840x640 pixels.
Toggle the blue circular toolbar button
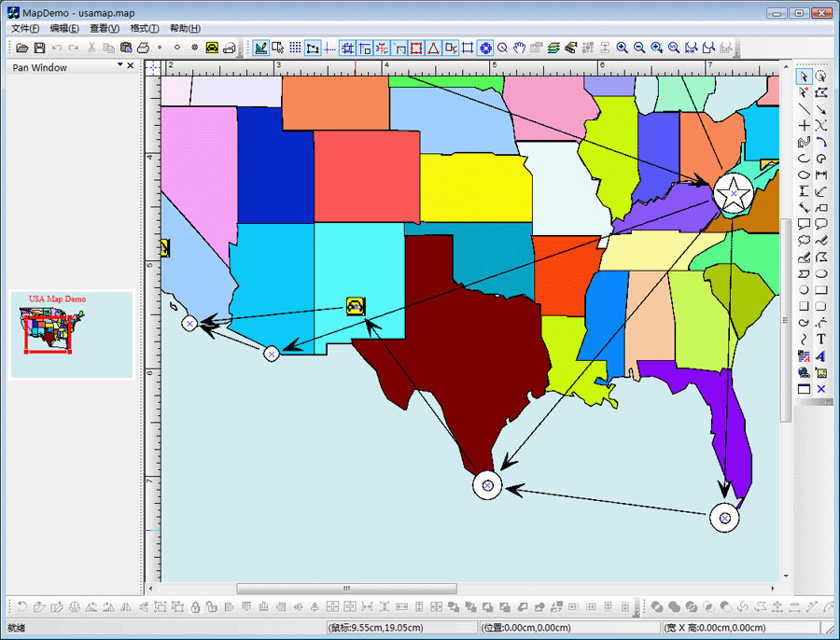click(x=485, y=48)
